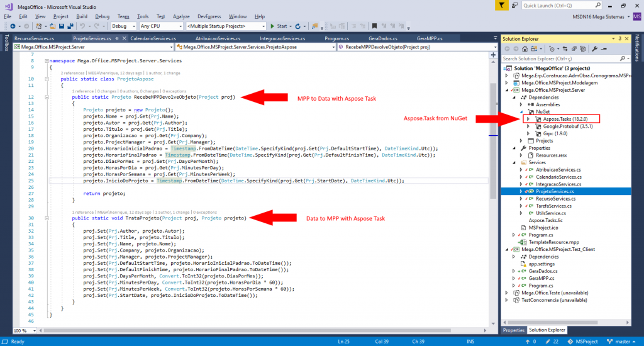This screenshot has height=346, width=644.
Task: Undo the last edit from the toolbar
Action: pyautogui.click(x=82, y=26)
